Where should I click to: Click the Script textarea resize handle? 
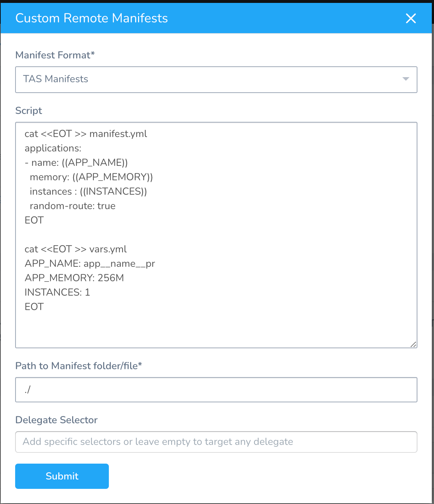[x=413, y=344]
